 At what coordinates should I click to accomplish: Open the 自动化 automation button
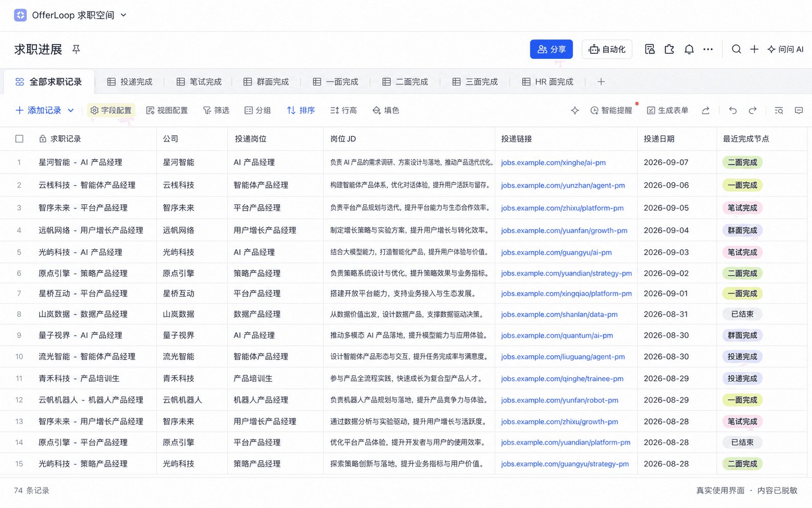coord(607,49)
